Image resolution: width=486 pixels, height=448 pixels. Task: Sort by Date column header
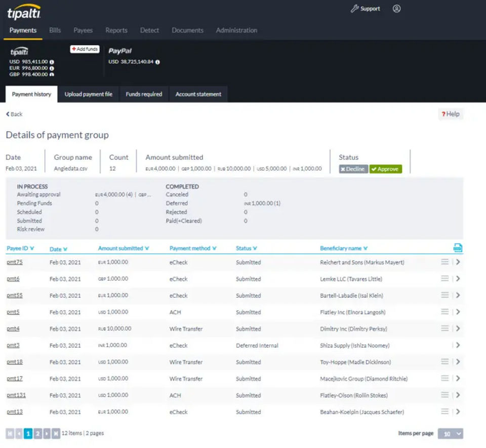[x=58, y=249]
